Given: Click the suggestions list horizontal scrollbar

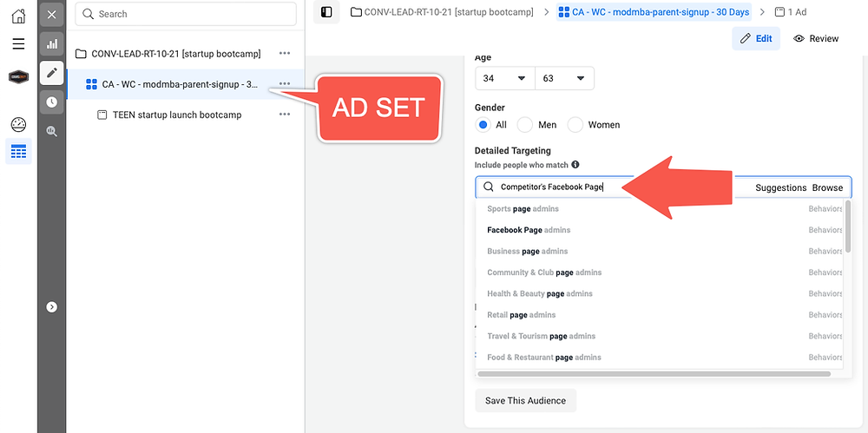Looking at the screenshot, I should (x=654, y=374).
